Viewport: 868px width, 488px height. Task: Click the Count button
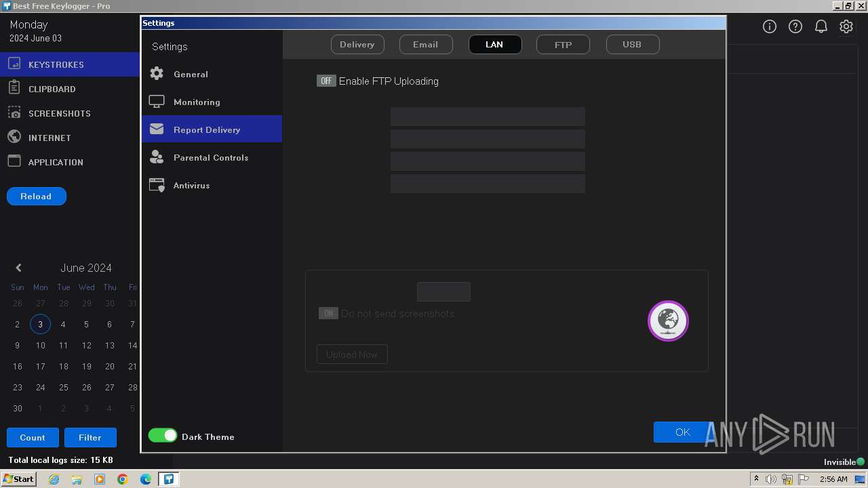33,438
